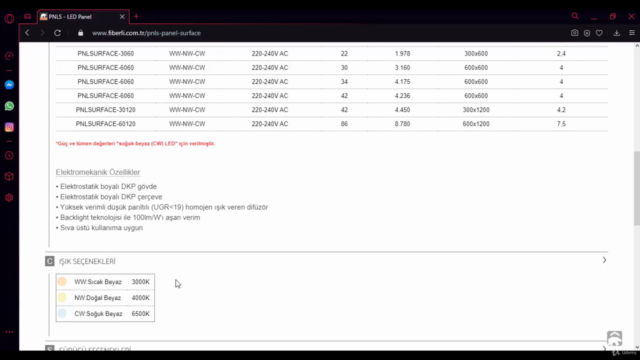
Task: Open the Opera menu logo
Action: [x=9, y=18]
